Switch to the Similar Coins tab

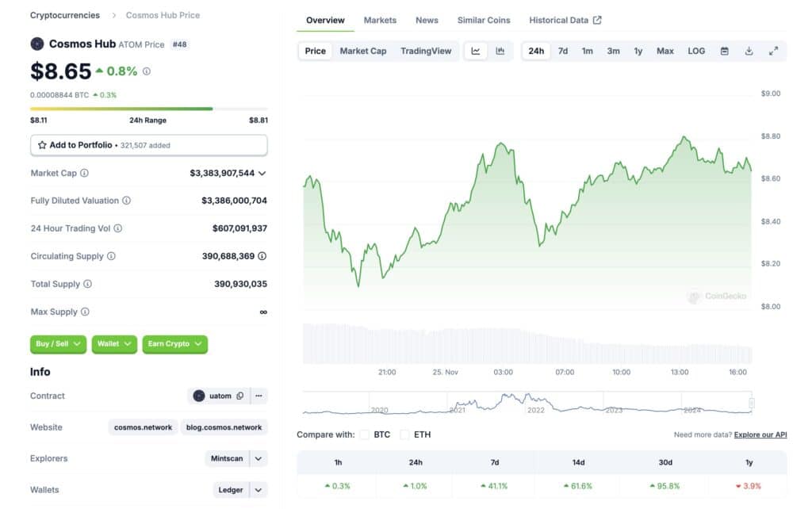coord(484,20)
